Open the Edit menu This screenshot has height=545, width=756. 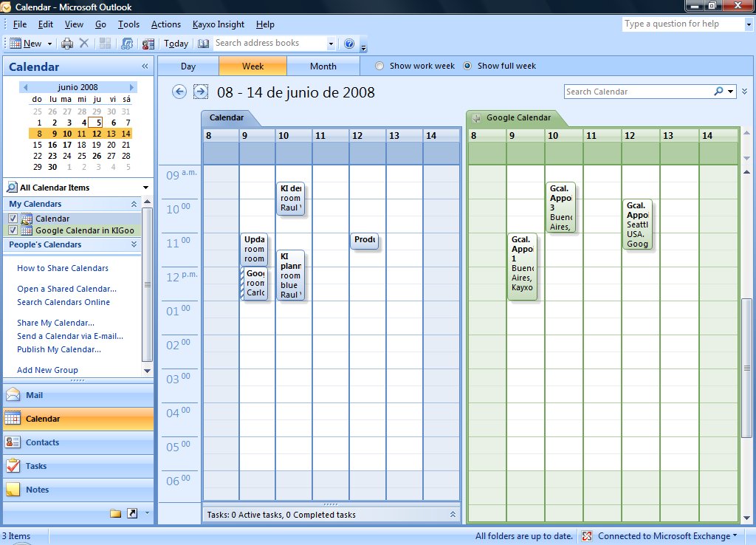(45, 24)
